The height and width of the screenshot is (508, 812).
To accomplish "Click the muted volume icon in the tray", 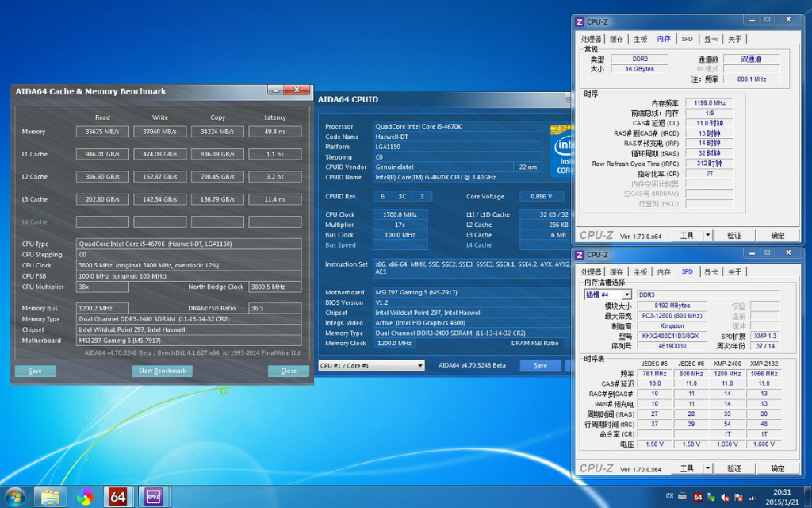I will tap(725, 497).
